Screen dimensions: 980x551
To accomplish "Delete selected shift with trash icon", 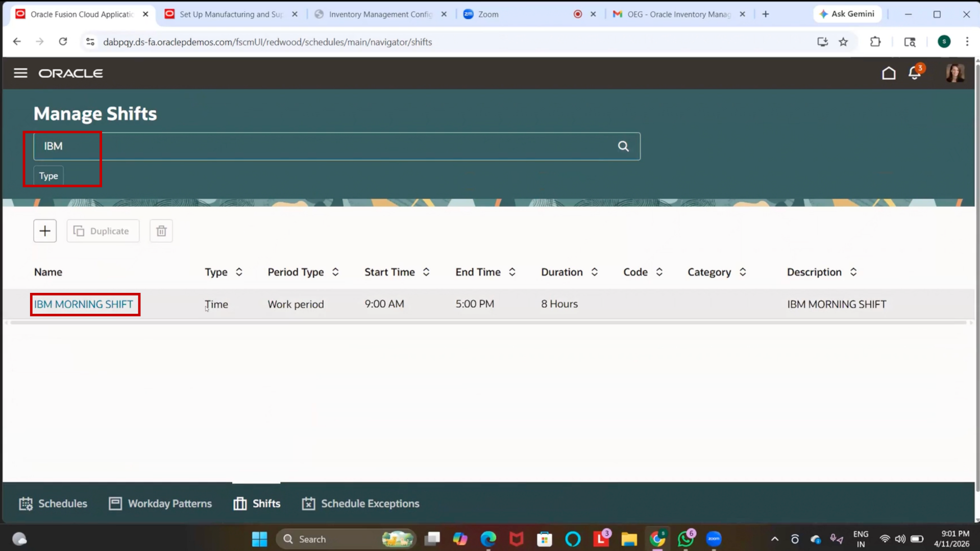I will 161,231.
